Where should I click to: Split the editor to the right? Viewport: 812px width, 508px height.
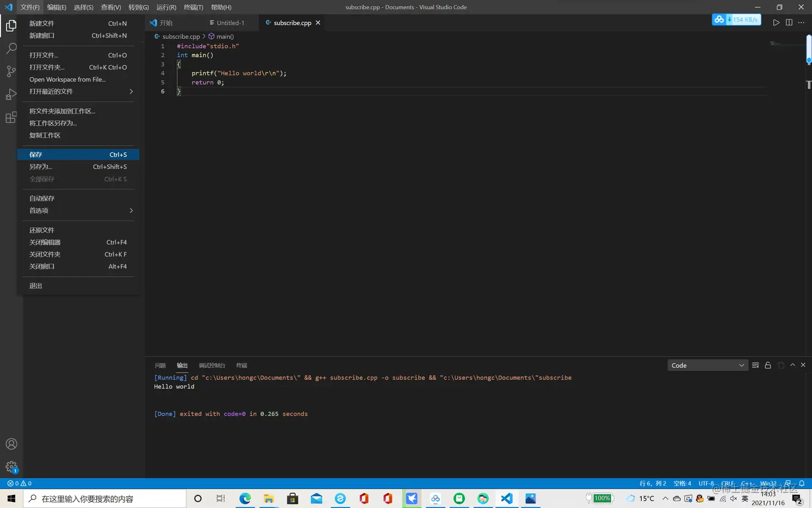789,23
